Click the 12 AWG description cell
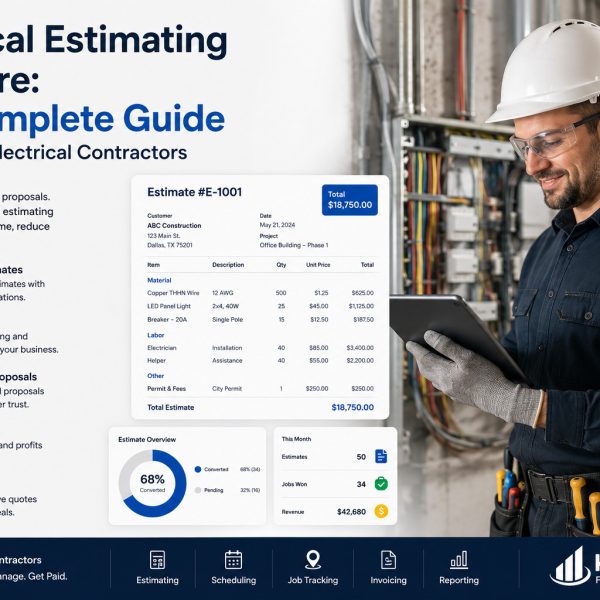 (x=223, y=293)
